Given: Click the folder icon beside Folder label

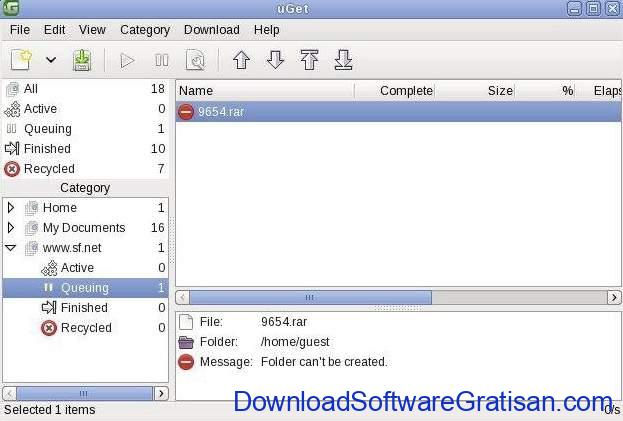Looking at the screenshot, I should click(186, 342).
